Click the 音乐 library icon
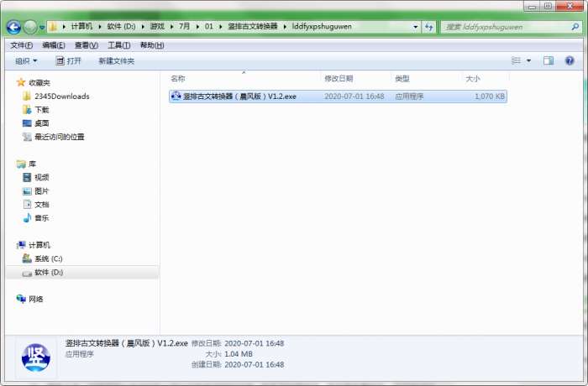 27,218
